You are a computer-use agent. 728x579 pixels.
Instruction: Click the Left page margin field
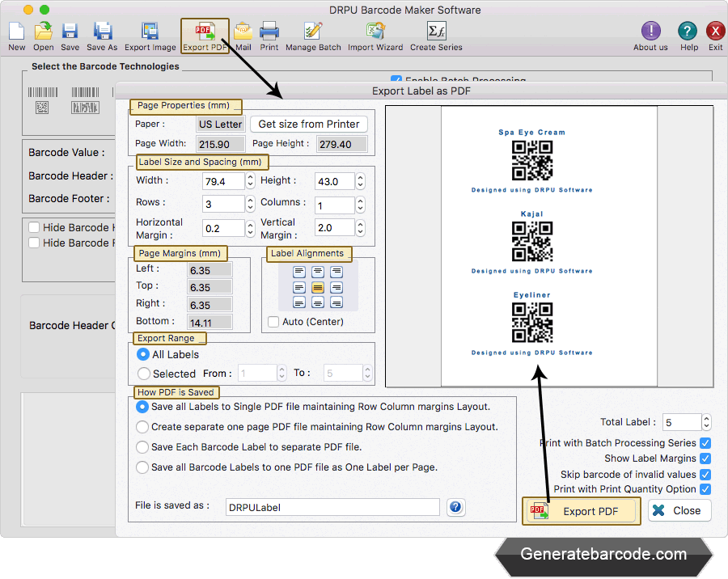[210, 270]
